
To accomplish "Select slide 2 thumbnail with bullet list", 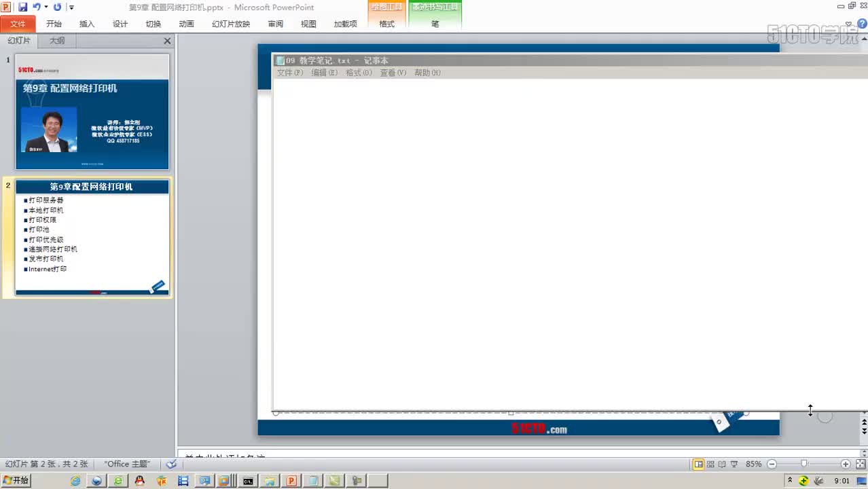I will 92,238.
